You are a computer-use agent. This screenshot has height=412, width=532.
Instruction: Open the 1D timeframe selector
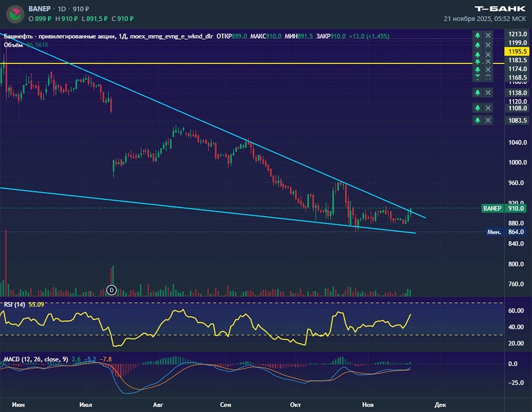pos(62,9)
